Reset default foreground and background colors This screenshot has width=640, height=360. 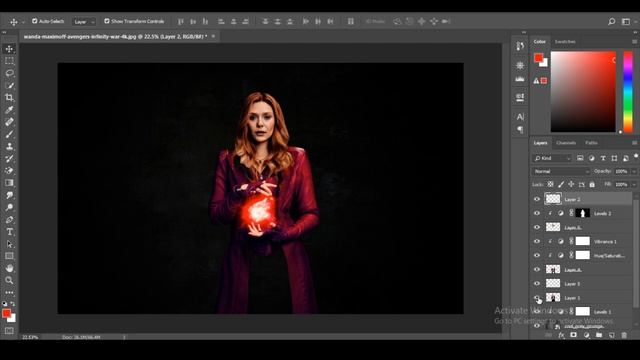click(4, 304)
